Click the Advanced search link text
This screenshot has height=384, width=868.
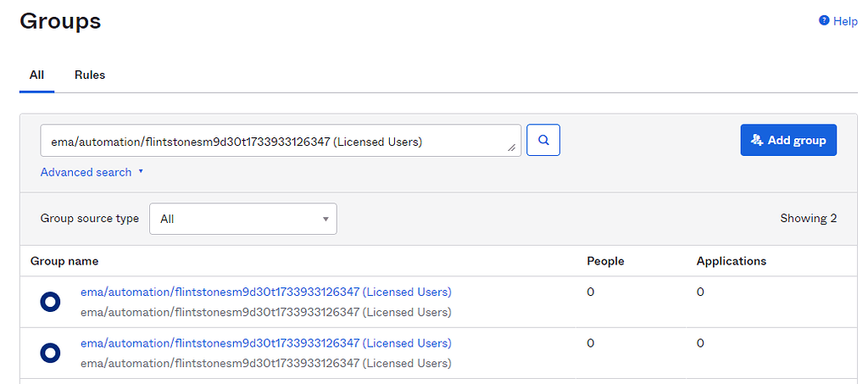(86, 172)
